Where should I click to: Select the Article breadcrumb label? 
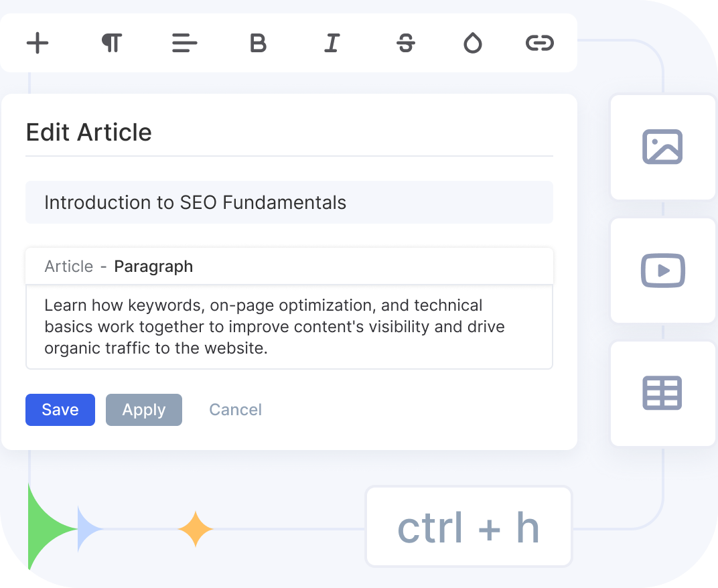(68, 267)
